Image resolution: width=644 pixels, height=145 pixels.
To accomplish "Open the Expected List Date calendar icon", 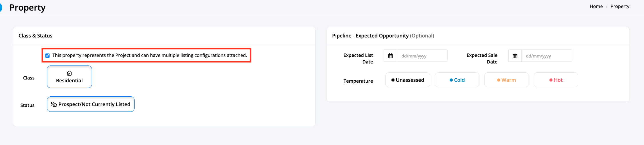I will click(x=390, y=56).
